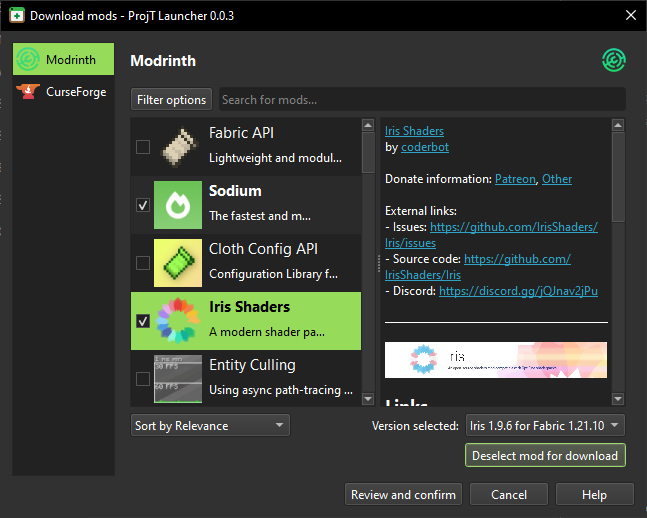
Task: Switch to the CurseForge provider tab
Action: [64, 92]
